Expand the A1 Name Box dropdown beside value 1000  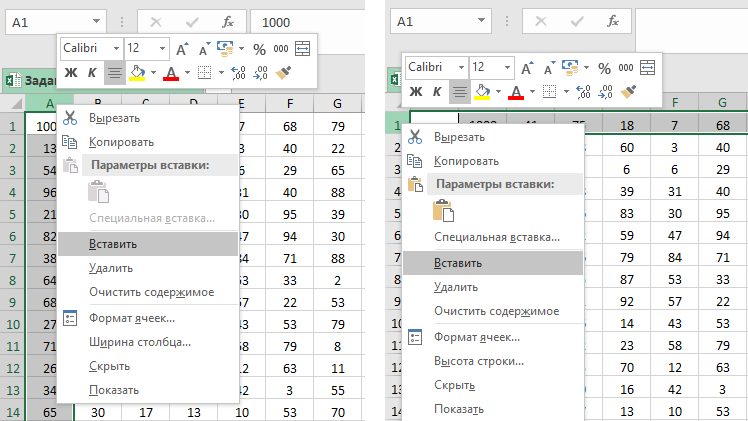96,21
